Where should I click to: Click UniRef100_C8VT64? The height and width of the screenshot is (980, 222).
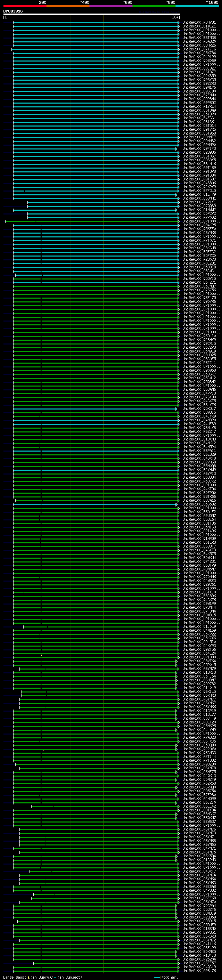(199, 661)
